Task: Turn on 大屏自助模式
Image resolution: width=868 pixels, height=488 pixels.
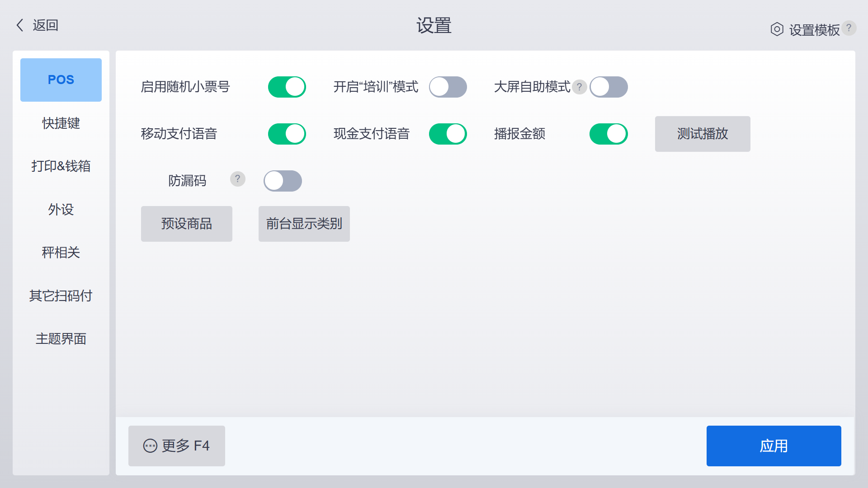Action: coord(608,87)
